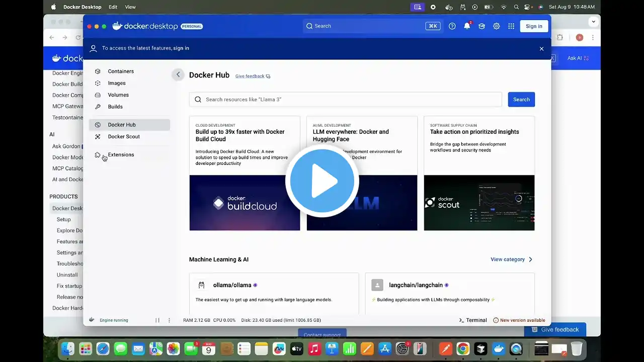Dismiss the sign in banner
This screenshot has width=644, height=362.
tap(541, 49)
